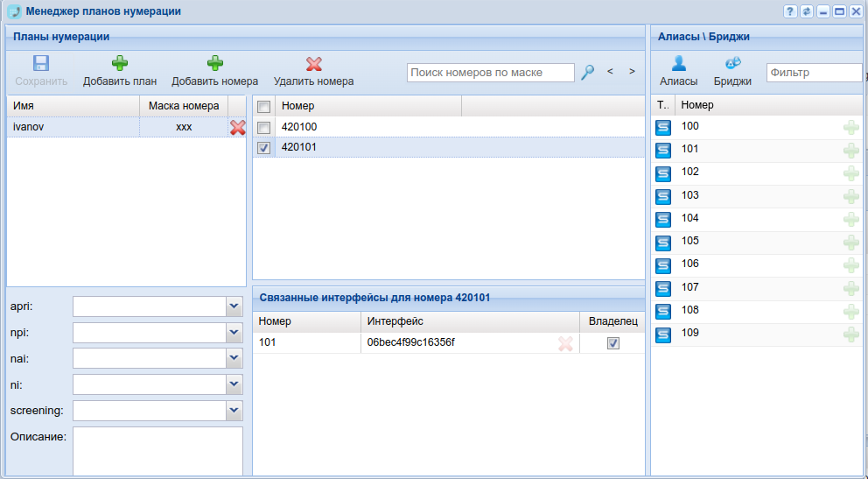The image size is (868, 479).
Task: Toggle the Owner (Владелец) checkbox for 101
Action: pos(613,344)
